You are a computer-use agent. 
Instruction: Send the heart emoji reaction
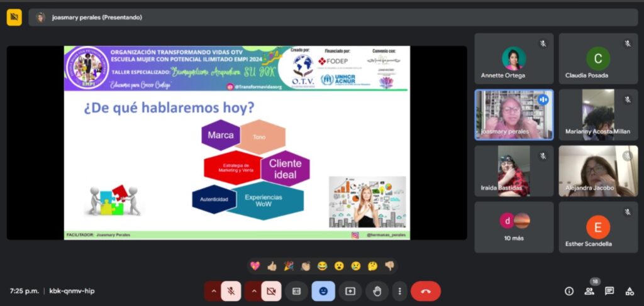coord(255,266)
